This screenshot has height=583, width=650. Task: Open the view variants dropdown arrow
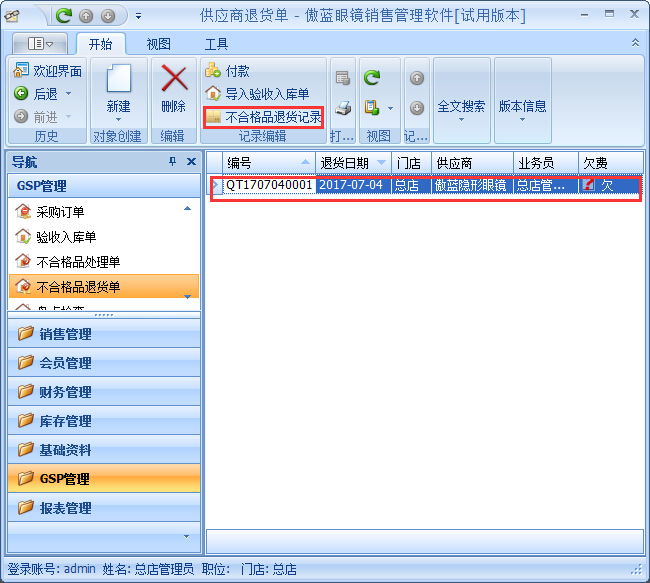coord(390,108)
